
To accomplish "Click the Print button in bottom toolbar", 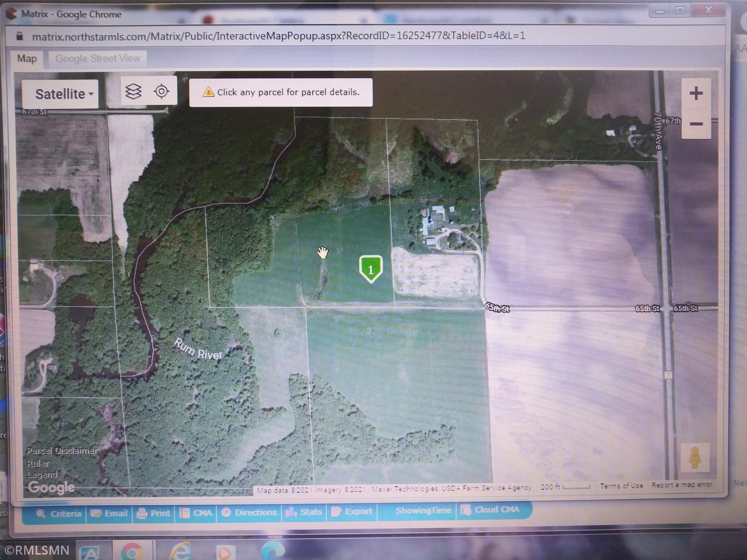I will 153,513.
